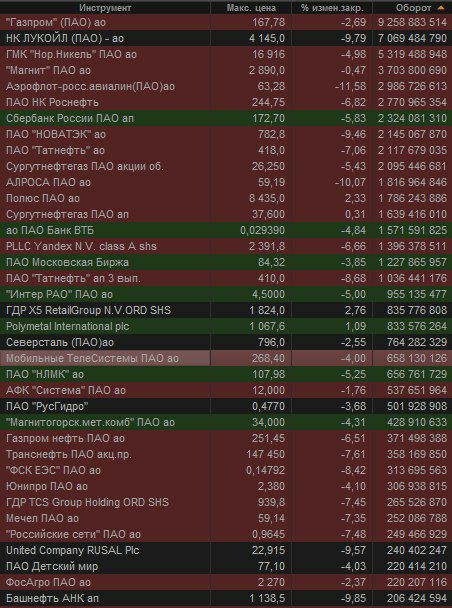Image resolution: width=452 pixels, height=608 pixels.
Task: Select ПАО "Татнефть" ап 3 вып. row
Action: point(226,278)
